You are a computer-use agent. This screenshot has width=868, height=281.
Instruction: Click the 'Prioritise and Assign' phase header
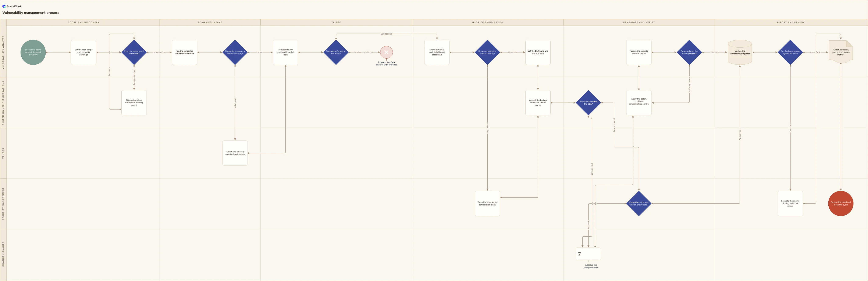(488, 22)
